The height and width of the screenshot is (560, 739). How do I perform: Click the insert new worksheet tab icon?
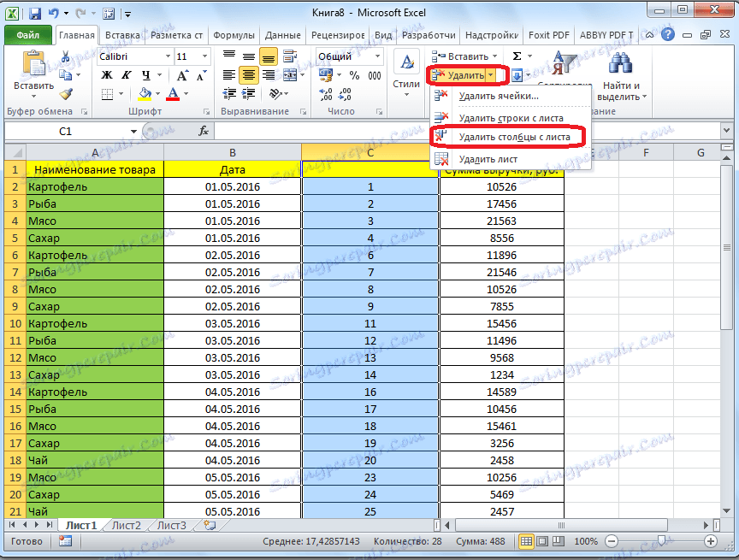click(x=209, y=525)
